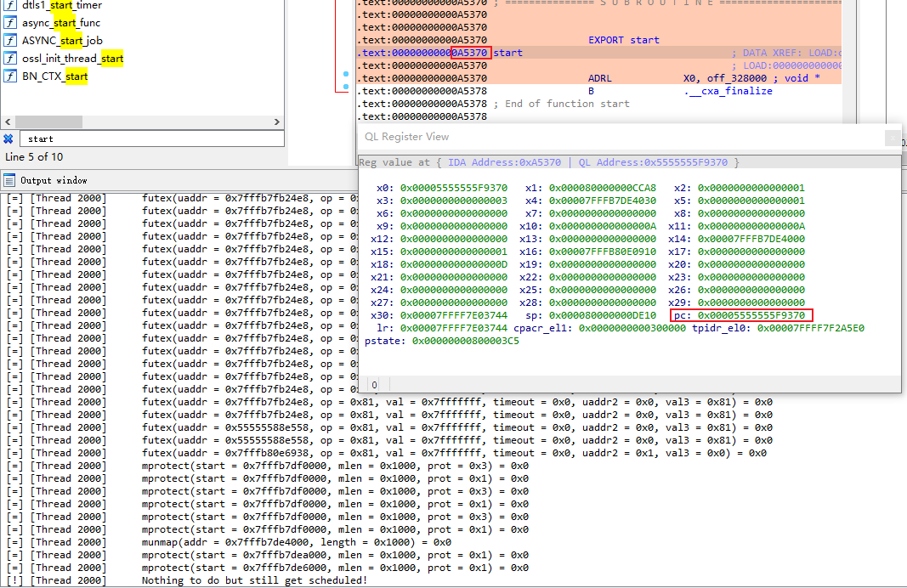Clear the function search filter (blue X)

(9, 139)
